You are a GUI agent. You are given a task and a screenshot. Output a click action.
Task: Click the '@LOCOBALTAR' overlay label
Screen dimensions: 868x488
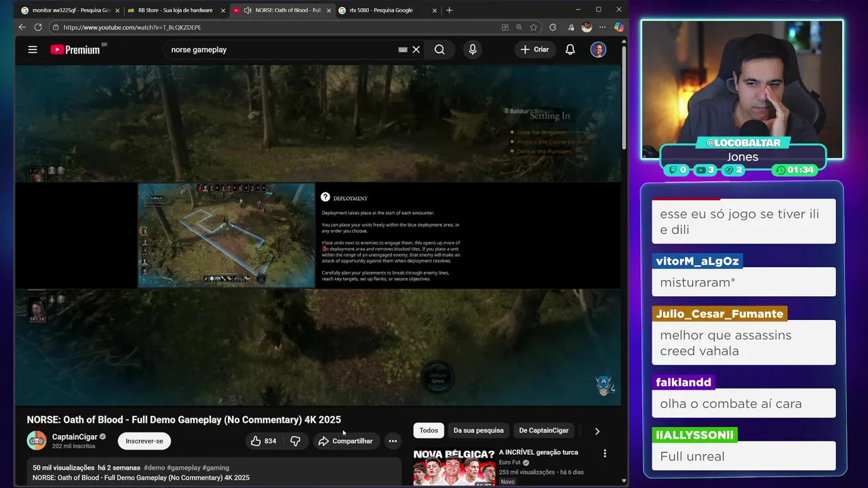pyautogui.click(x=743, y=143)
